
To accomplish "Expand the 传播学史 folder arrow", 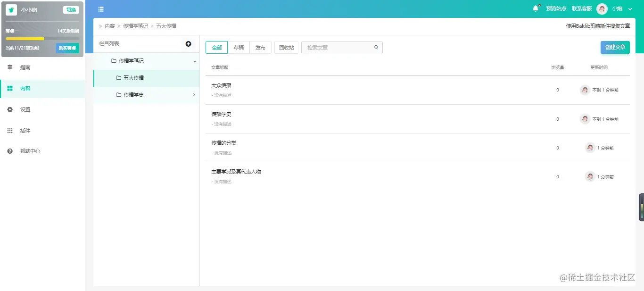I will pyautogui.click(x=194, y=95).
